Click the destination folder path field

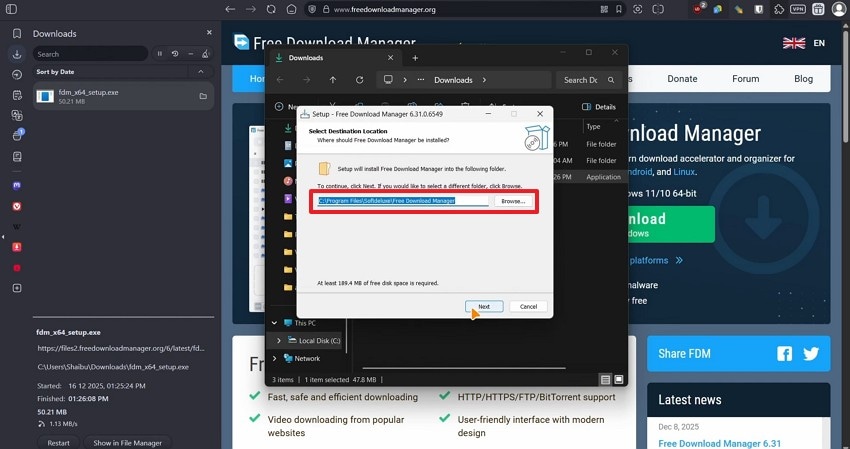[403, 201]
